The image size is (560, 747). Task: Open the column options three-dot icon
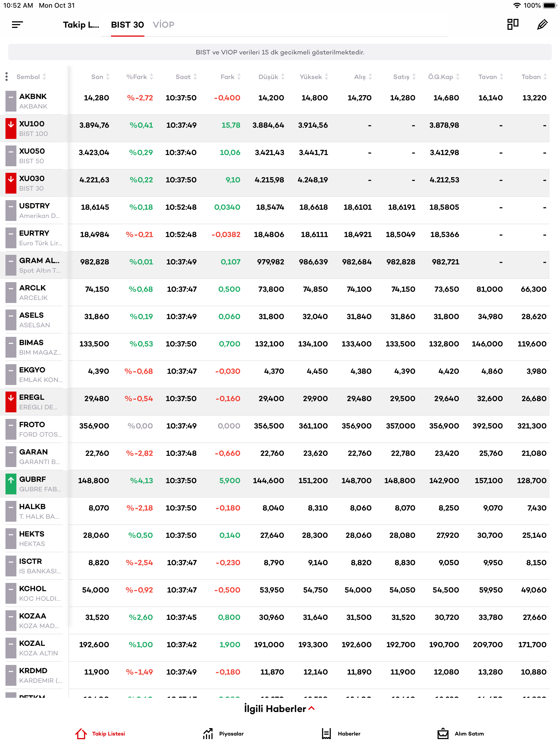pyautogui.click(x=7, y=77)
